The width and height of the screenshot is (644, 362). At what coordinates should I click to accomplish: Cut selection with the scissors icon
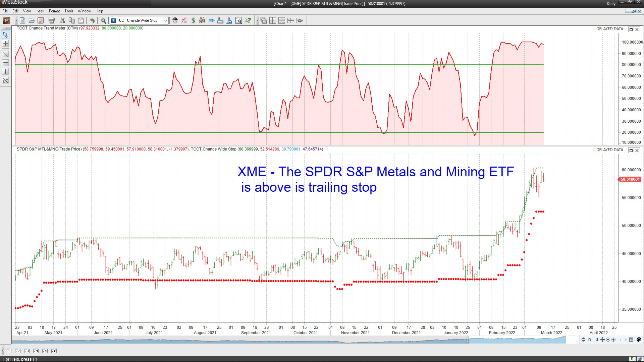click(63, 20)
